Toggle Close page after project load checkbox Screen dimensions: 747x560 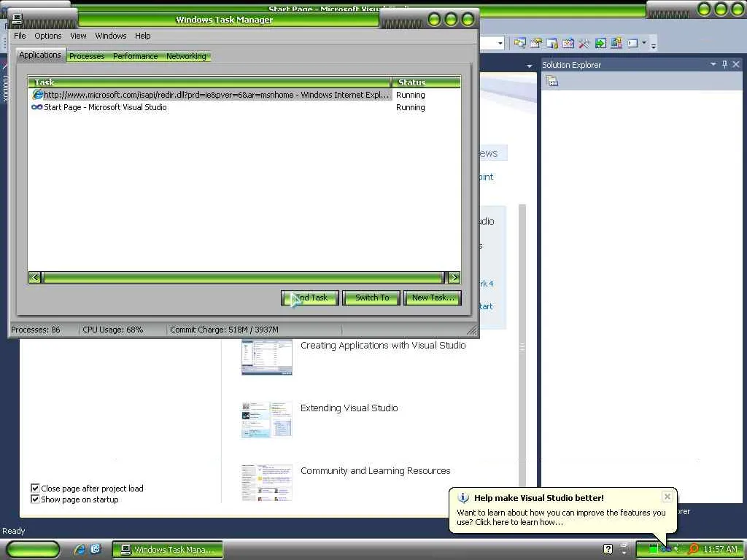click(x=35, y=488)
